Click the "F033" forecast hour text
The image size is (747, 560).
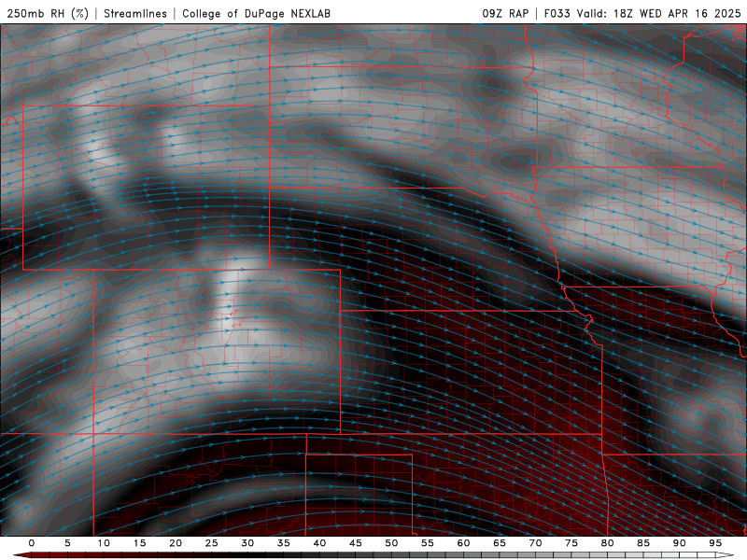point(557,13)
